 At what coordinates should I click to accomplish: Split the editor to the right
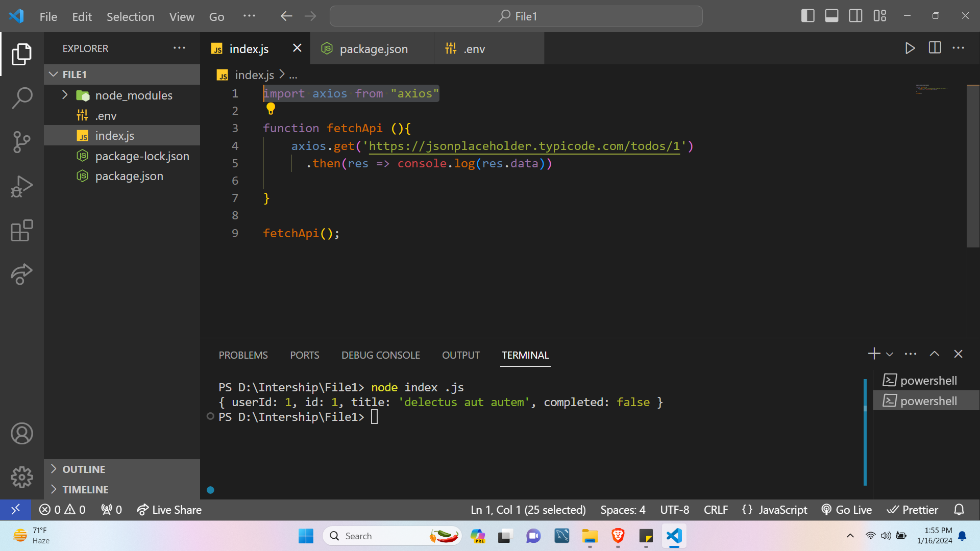pyautogui.click(x=935, y=48)
